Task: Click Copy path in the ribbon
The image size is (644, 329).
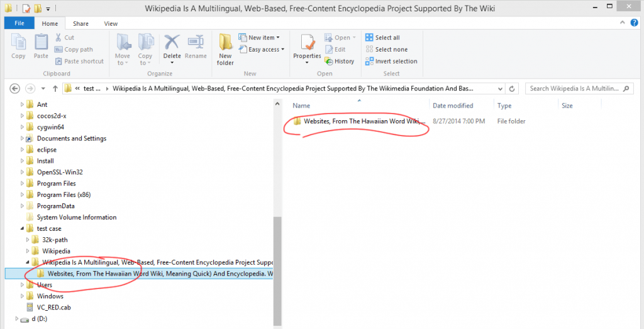Action: pyautogui.click(x=74, y=49)
